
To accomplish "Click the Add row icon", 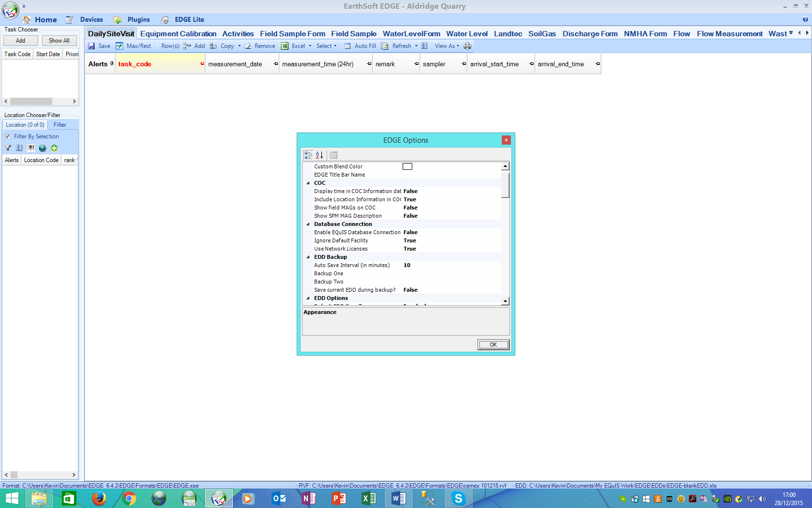I will click(x=187, y=46).
